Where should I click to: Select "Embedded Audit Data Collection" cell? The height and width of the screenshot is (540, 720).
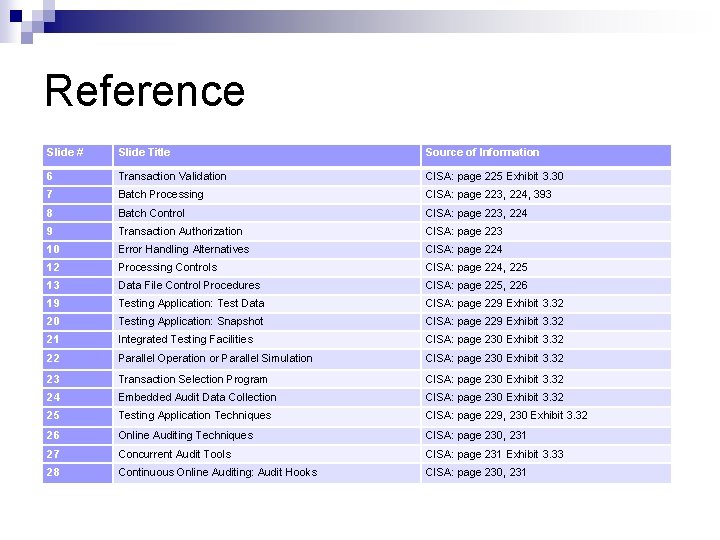267,398
